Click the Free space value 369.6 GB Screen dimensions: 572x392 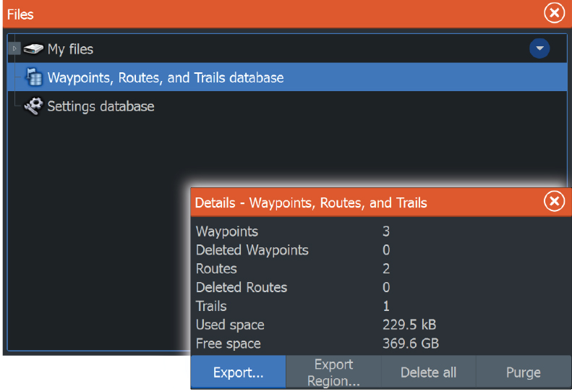(x=410, y=344)
